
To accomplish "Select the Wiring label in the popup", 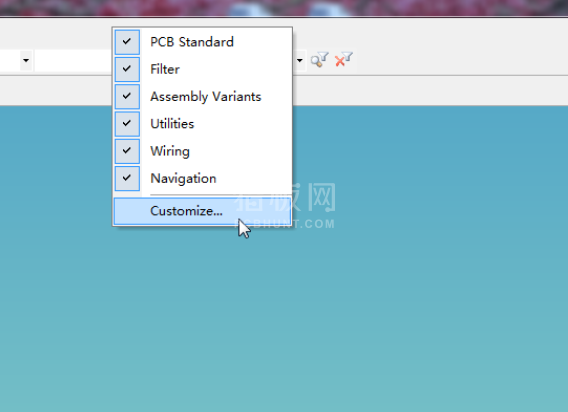I will pyautogui.click(x=170, y=151).
